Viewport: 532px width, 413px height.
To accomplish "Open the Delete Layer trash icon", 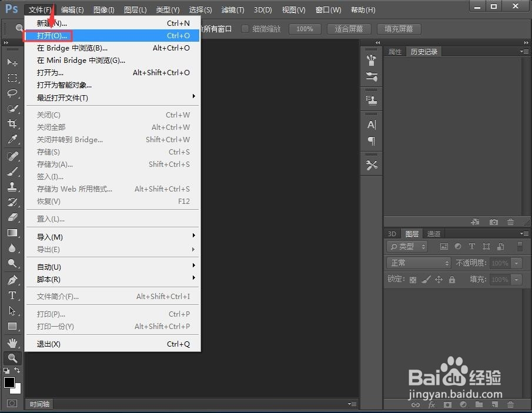I will pos(510,405).
